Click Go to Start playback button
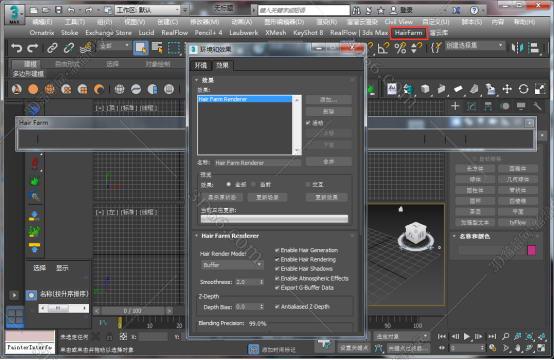Image resolution: width=554 pixels, height=360 pixels. (x=442, y=336)
